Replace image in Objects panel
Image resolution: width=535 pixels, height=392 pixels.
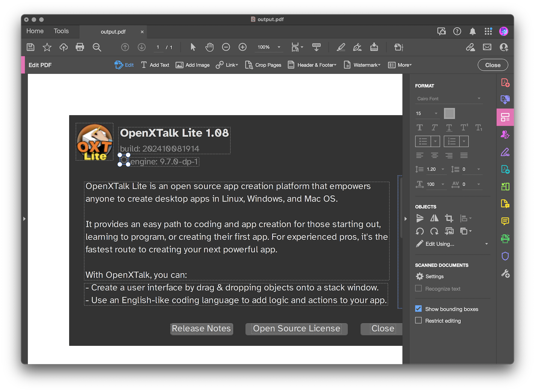449,231
